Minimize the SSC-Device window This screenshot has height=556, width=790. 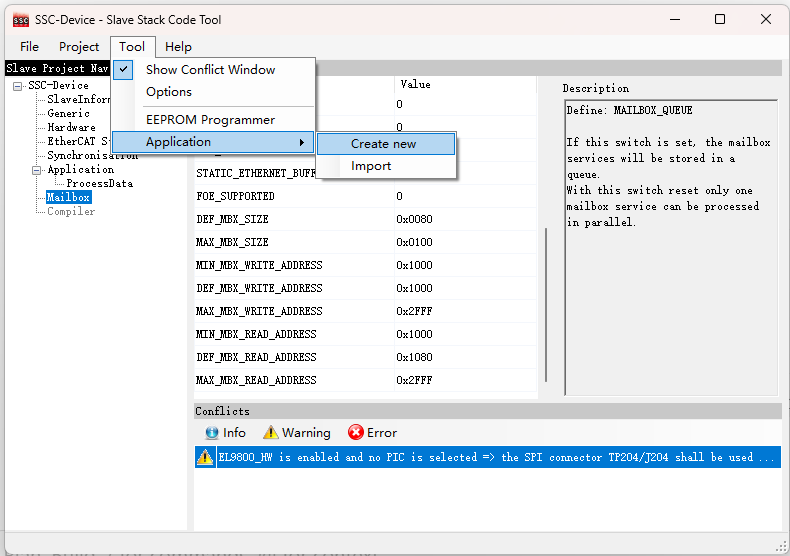675,19
